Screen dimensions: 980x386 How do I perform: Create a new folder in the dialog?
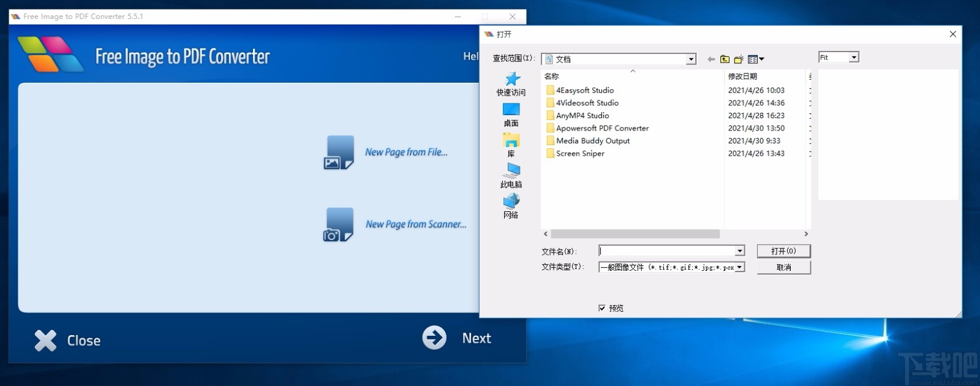tap(739, 59)
